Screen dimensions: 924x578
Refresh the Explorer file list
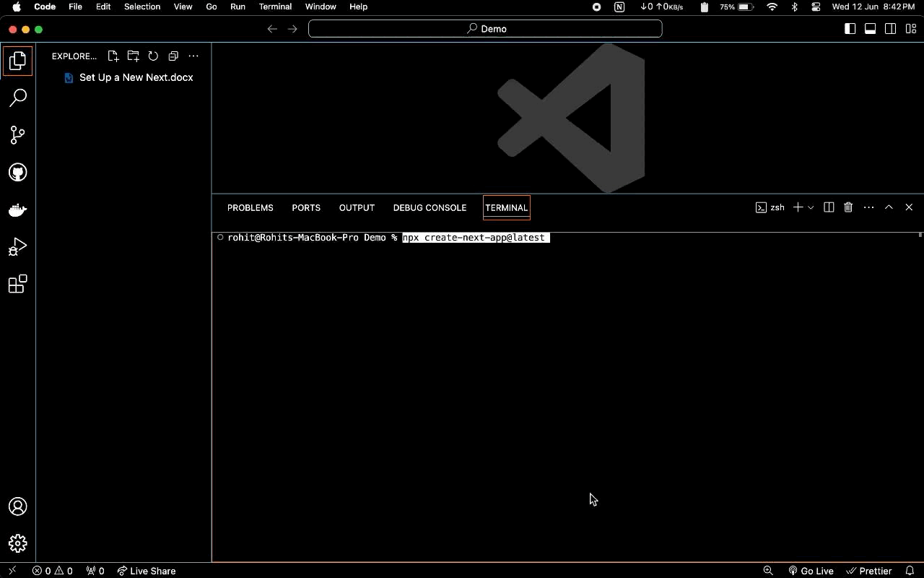tap(153, 56)
